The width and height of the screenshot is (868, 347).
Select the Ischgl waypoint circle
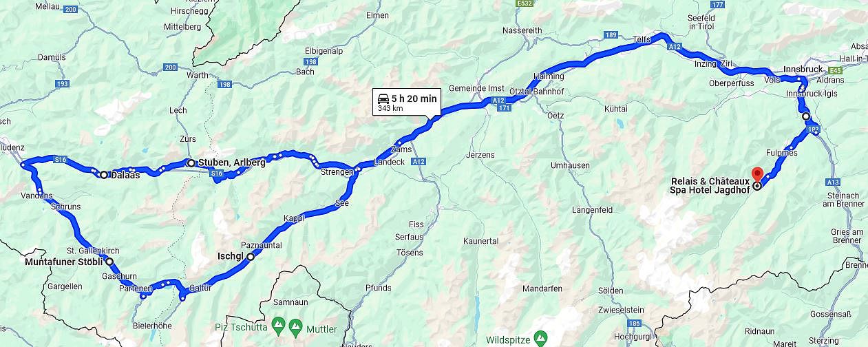(x=251, y=257)
